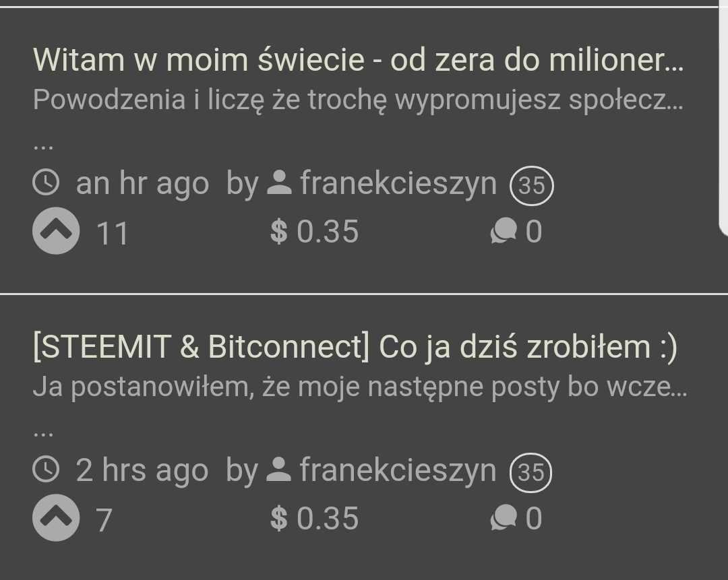
Task: Open 'Witam w moim świecie' post title
Action: (358, 60)
